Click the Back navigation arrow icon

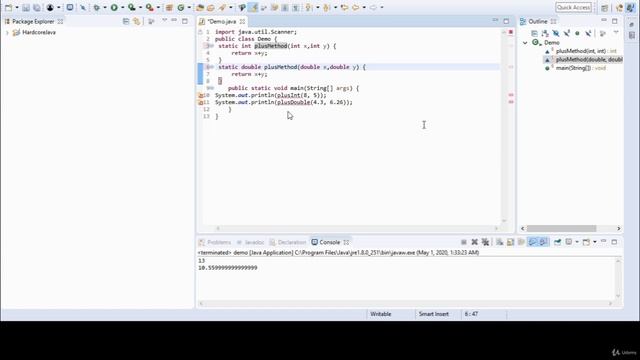pyautogui.click(x=356, y=7)
